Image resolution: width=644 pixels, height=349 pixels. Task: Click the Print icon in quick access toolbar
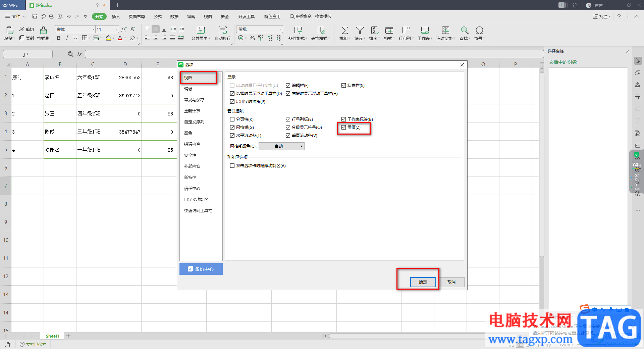(x=52, y=16)
